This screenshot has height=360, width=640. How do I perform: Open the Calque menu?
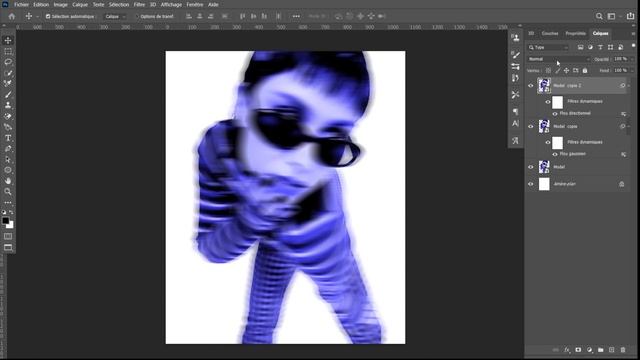point(80,4)
